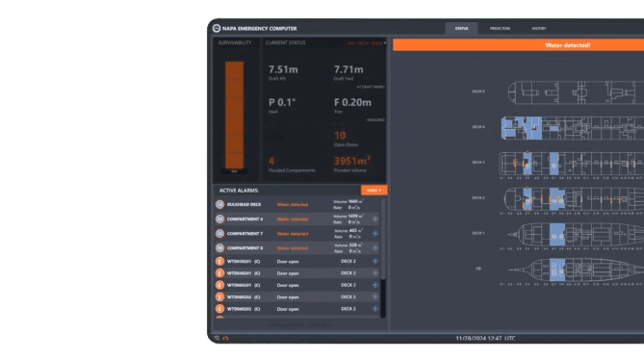Click the door alarm icon for WTD060202
The width and height of the screenshot is (644, 359).
(x=219, y=297)
